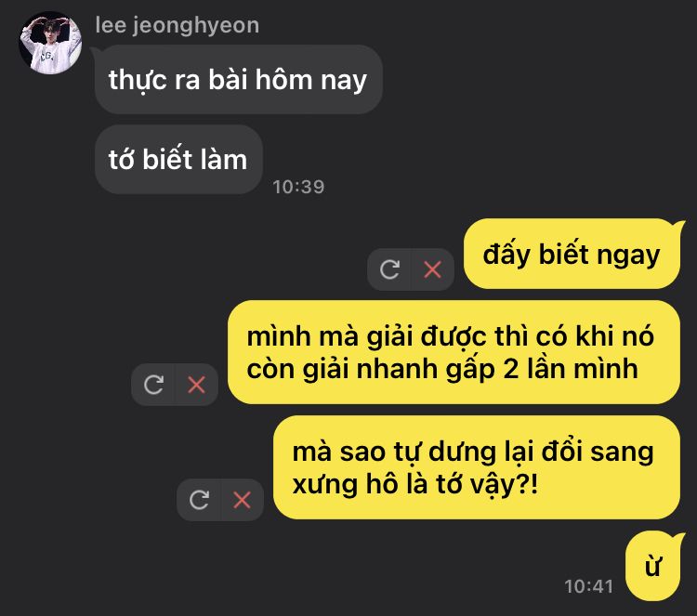Remove the failed 'xưng hô là tớ' message
This screenshot has width=697, height=616.
[x=242, y=500]
